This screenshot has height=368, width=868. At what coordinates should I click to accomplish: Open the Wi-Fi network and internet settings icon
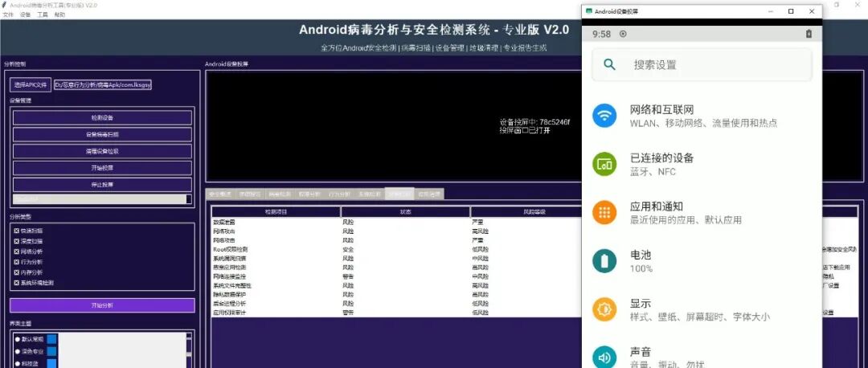[x=604, y=117]
